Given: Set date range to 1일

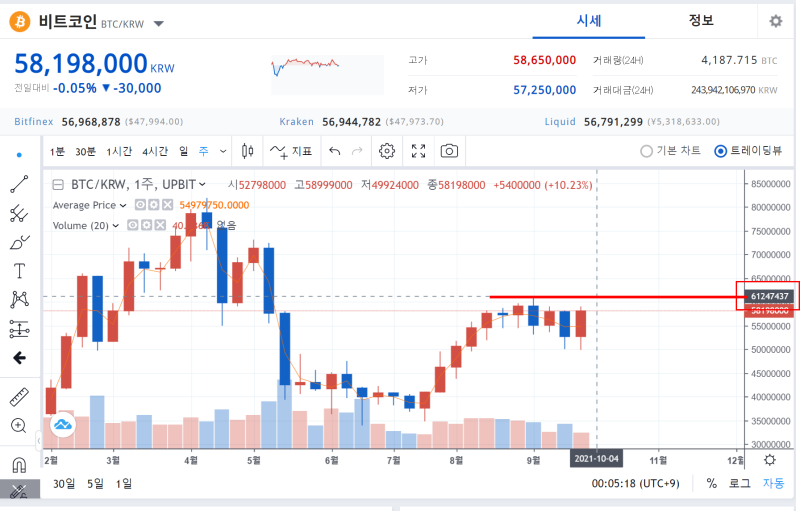Looking at the screenshot, I should pyautogui.click(x=123, y=483).
